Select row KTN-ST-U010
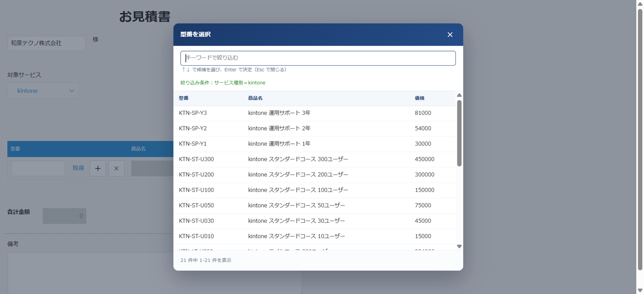The height and width of the screenshot is (294, 644). point(315,236)
